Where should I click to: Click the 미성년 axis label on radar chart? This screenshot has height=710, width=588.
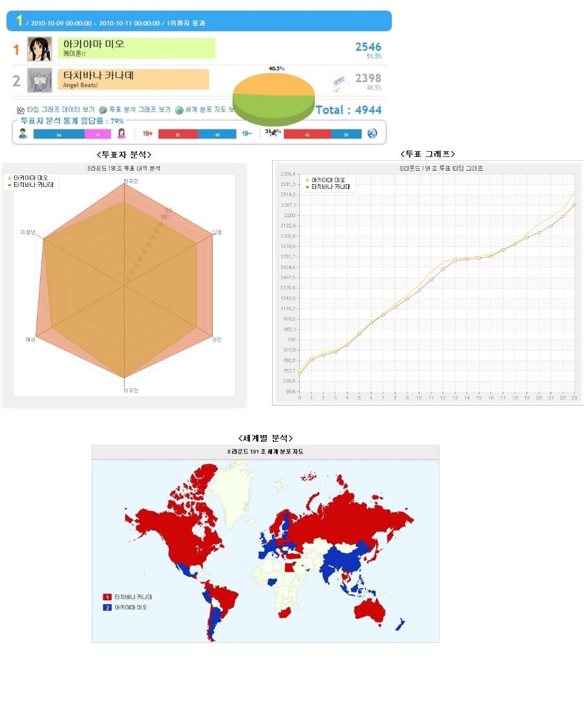pyautogui.click(x=28, y=232)
